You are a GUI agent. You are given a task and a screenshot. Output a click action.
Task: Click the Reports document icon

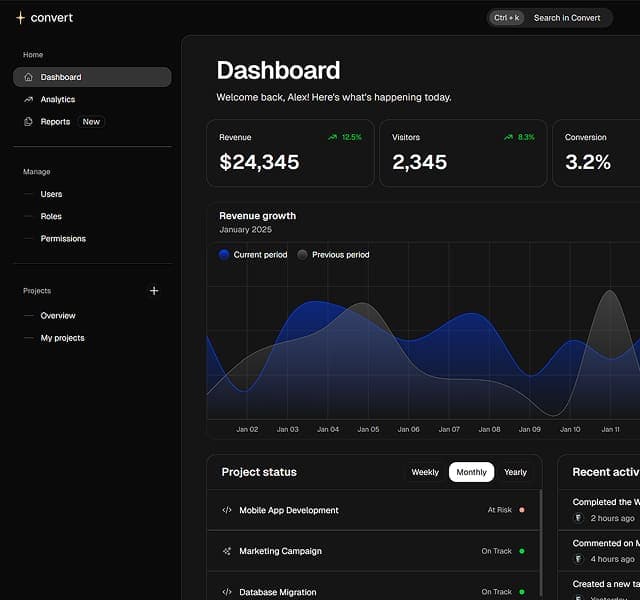pyautogui.click(x=28, y=122)
